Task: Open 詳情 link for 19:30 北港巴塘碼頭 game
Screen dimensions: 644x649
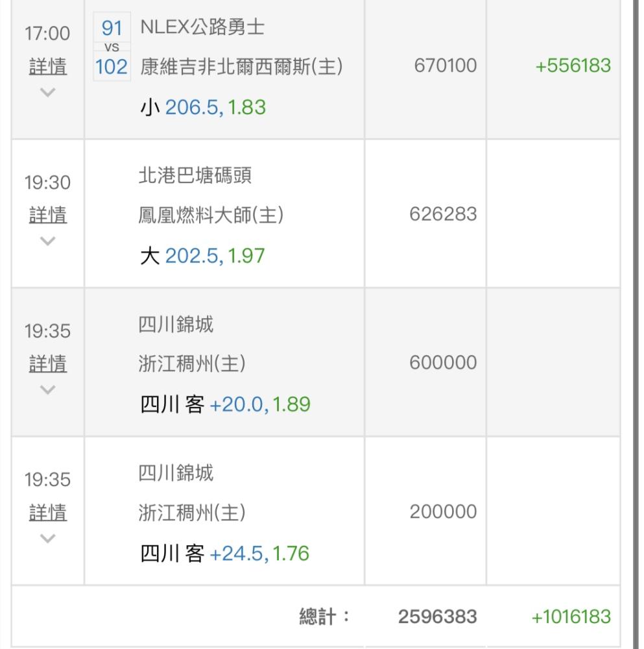Action: click(47, 215)
